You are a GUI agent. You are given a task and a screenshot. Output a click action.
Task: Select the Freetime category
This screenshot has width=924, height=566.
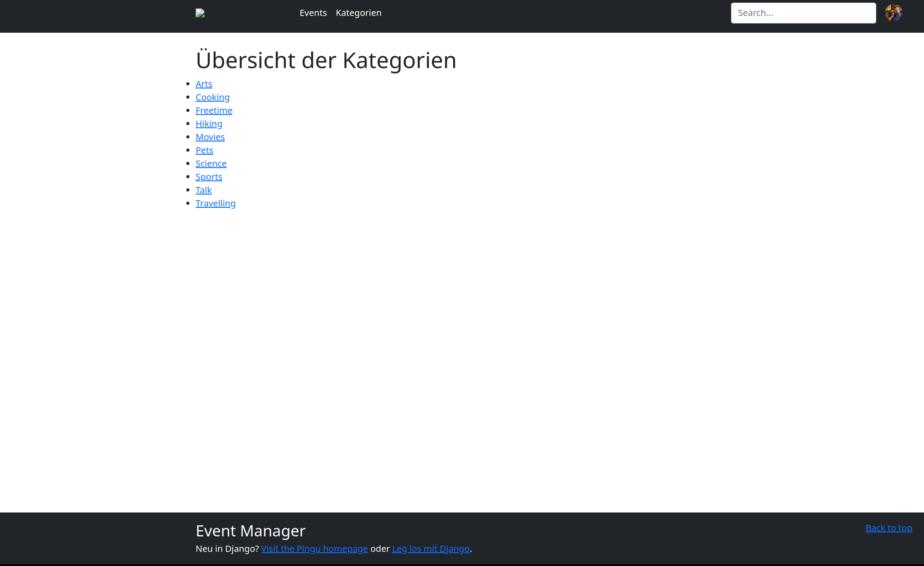click(x=214, y=111)
